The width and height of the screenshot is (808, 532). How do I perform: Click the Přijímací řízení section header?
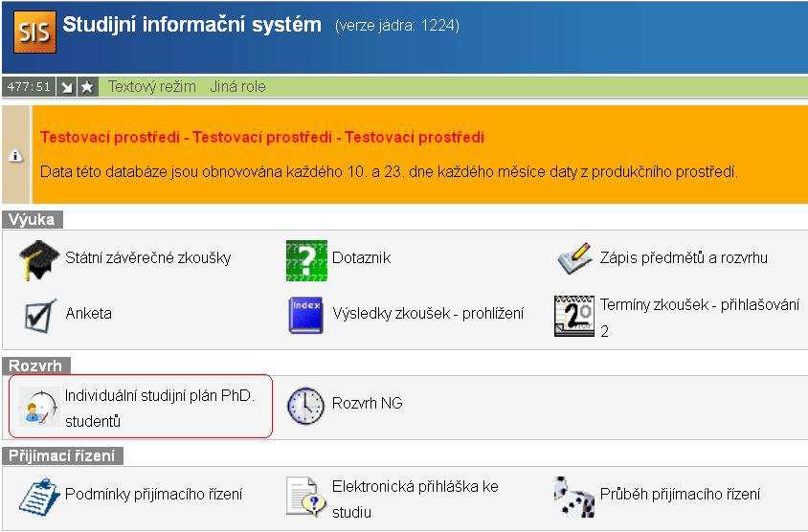point(62,456)
